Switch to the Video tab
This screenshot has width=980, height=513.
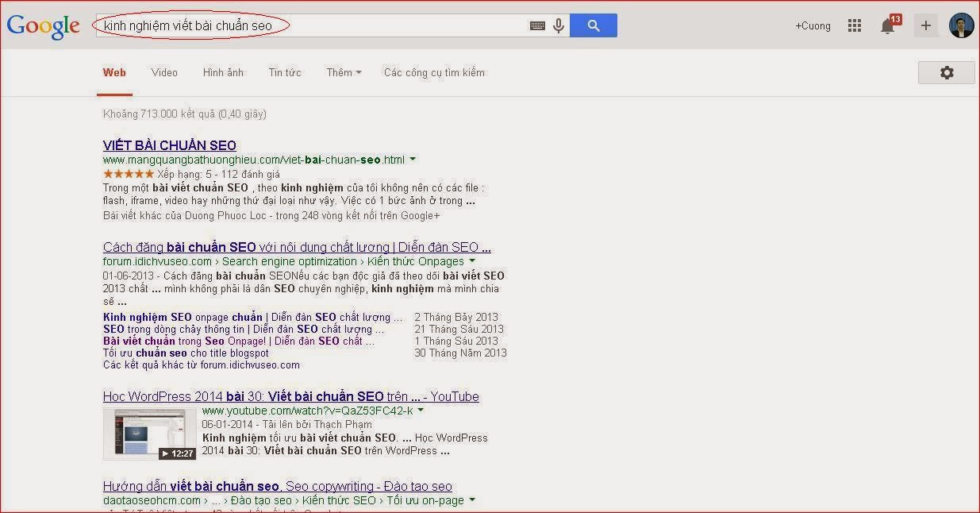(164, 72)
